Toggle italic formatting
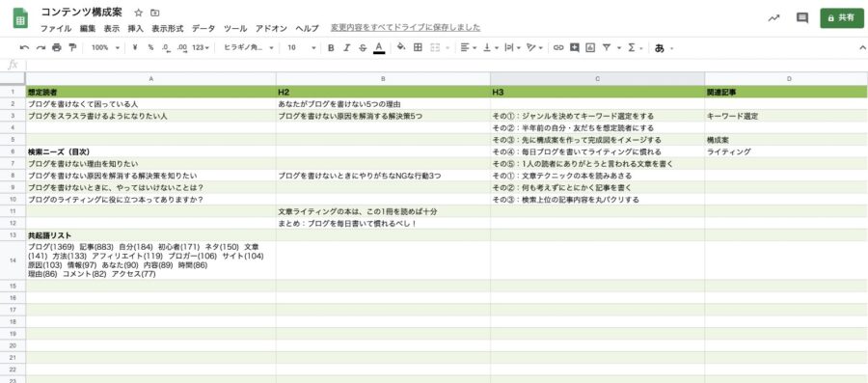Screen dimensions: 868x383 click(x=346, y=48)
